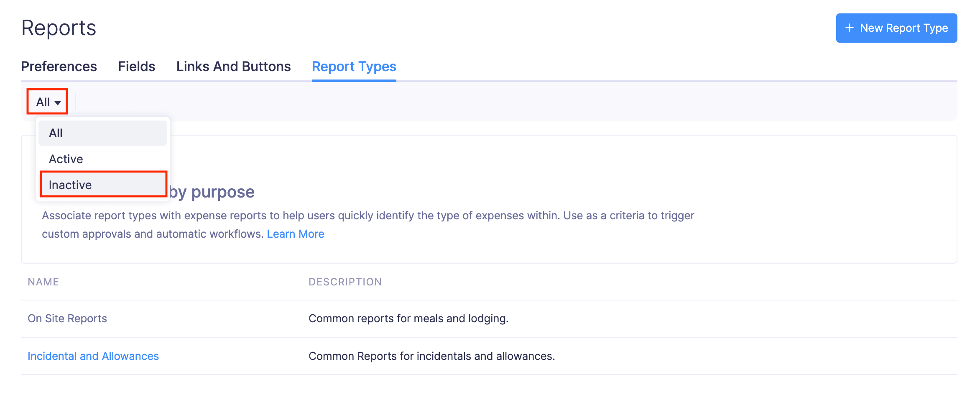Viewport: 980px width, 416px height.
Task: Click the NAME column header
Action: point(43,281)
